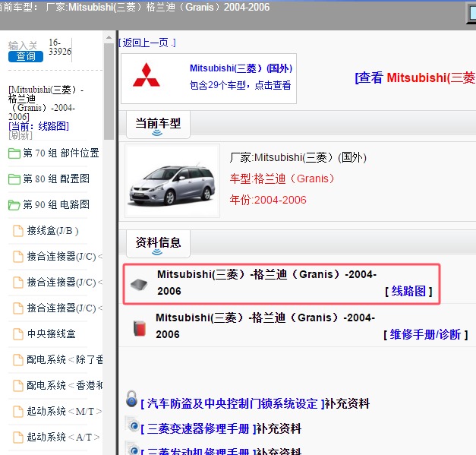
Task: Open the second 接合连接器(J/C) entry
Action: pos(65,283)
